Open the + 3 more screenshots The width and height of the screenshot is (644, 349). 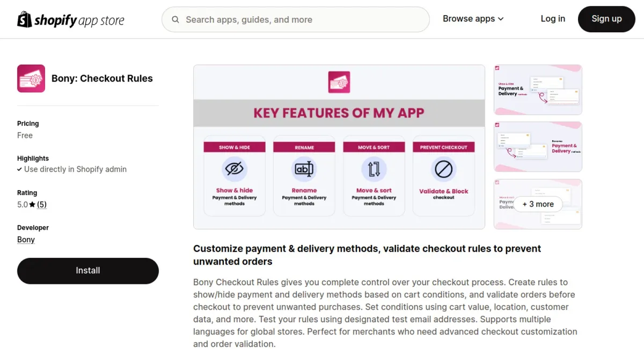coord(538,204)
